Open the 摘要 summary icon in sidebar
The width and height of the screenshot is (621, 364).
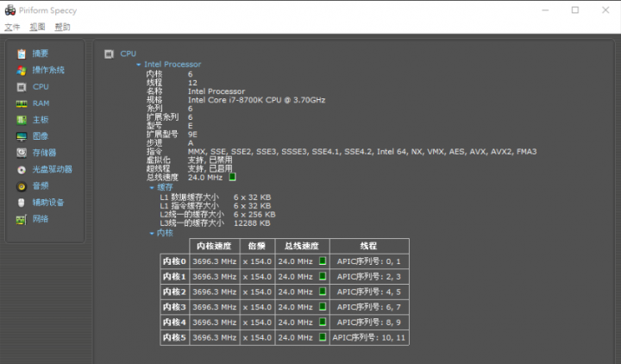point(22,53)
